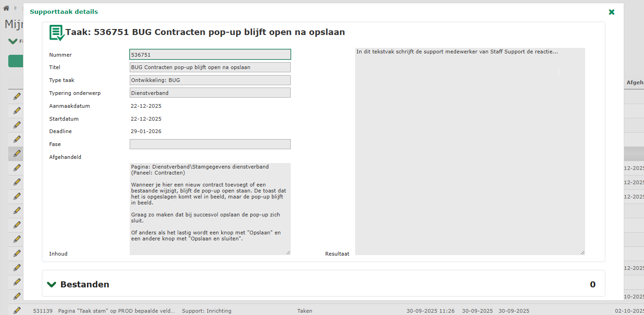The height and width of the screenshot is (315, 644).
Task: Click the edit pencil for task 531139
Action: [x=17, y=310]
